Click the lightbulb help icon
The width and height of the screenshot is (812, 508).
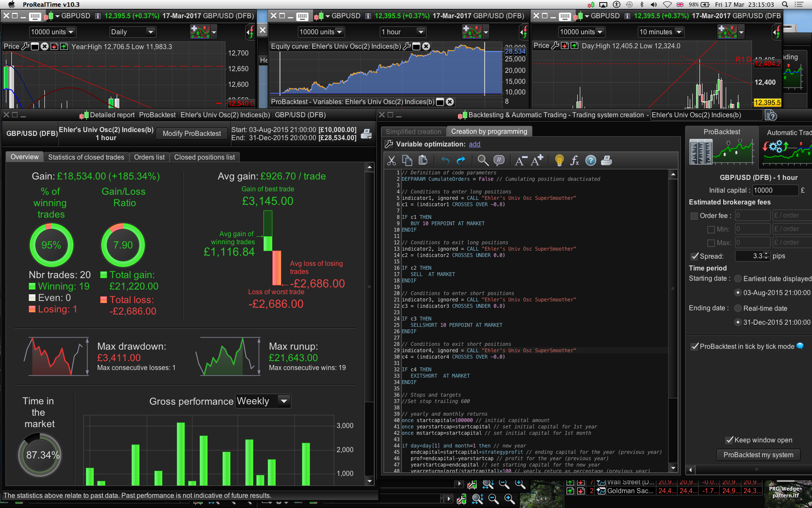coord(559,160)
